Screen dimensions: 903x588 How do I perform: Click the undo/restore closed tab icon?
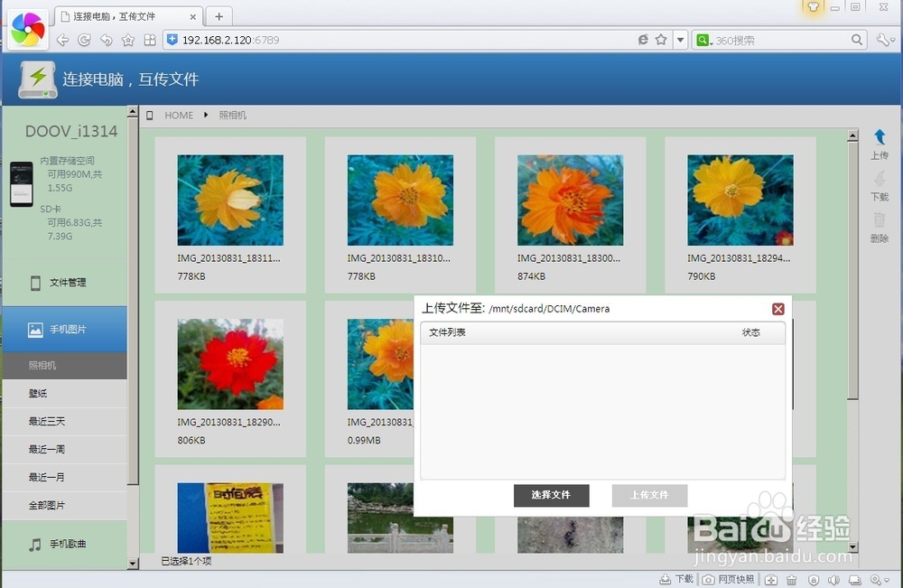click(106, 40)
